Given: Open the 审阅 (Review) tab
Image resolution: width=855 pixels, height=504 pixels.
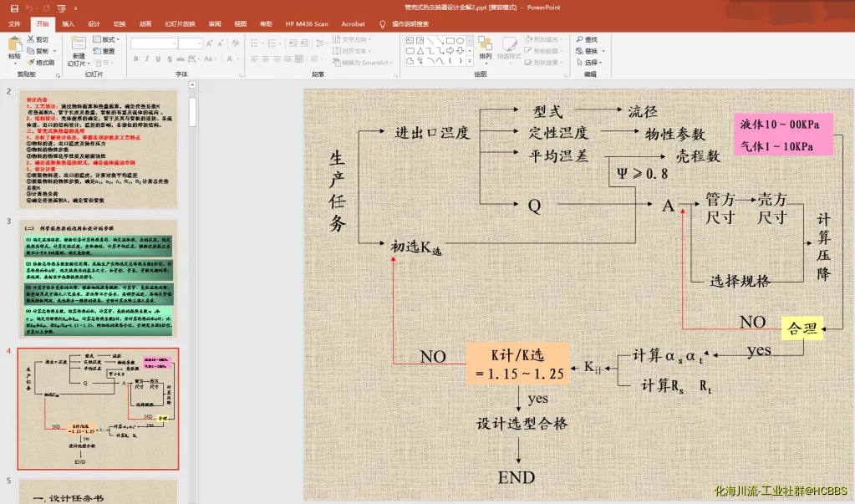Looking at the screenshot, I should click(x=215, y=24).
